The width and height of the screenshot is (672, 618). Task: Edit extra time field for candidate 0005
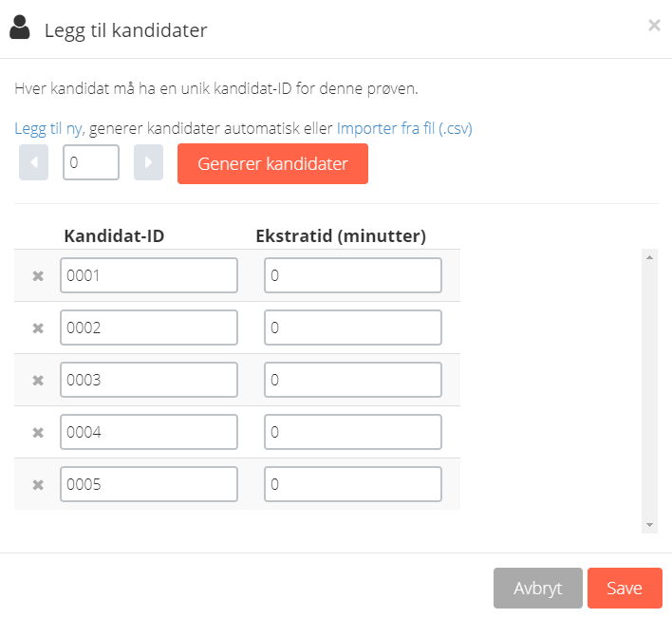353,484
